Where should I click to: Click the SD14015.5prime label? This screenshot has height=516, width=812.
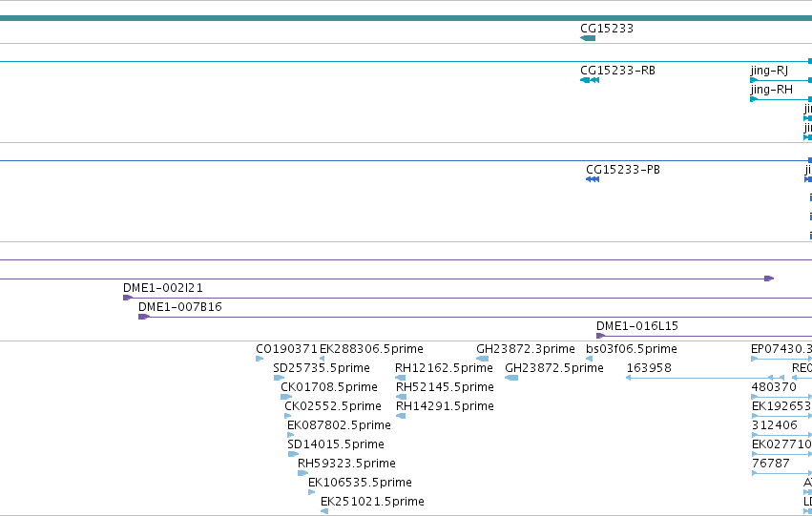coord(336,444)
